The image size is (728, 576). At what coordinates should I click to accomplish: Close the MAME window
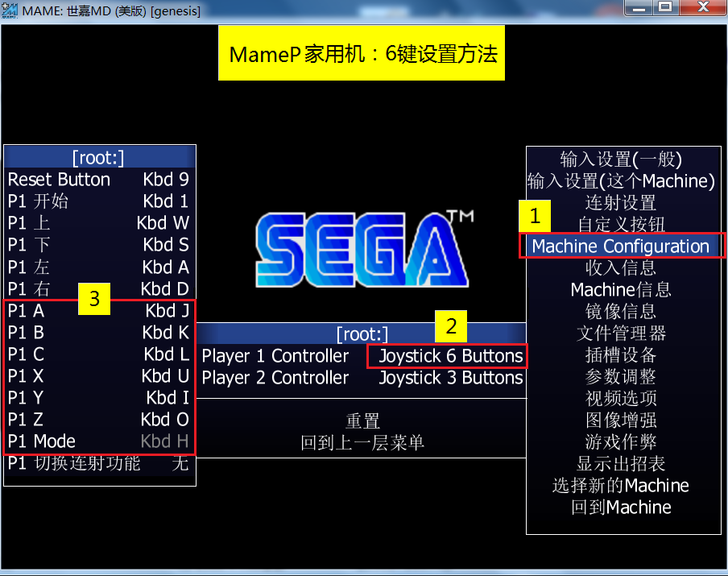pos(703,7)
